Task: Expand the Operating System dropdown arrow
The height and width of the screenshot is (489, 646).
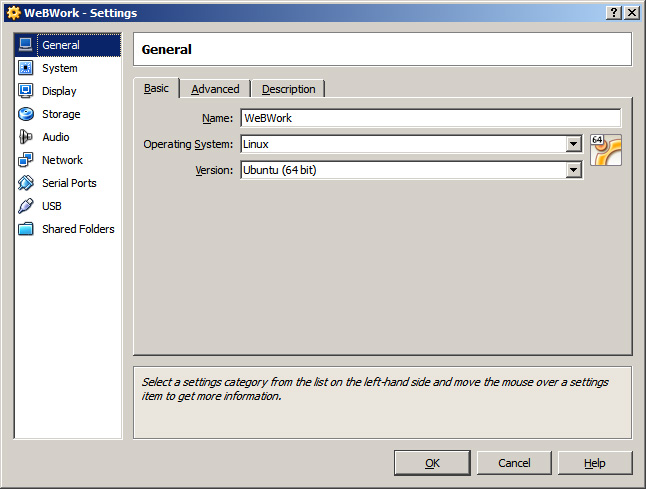Action: click(573, 144)
